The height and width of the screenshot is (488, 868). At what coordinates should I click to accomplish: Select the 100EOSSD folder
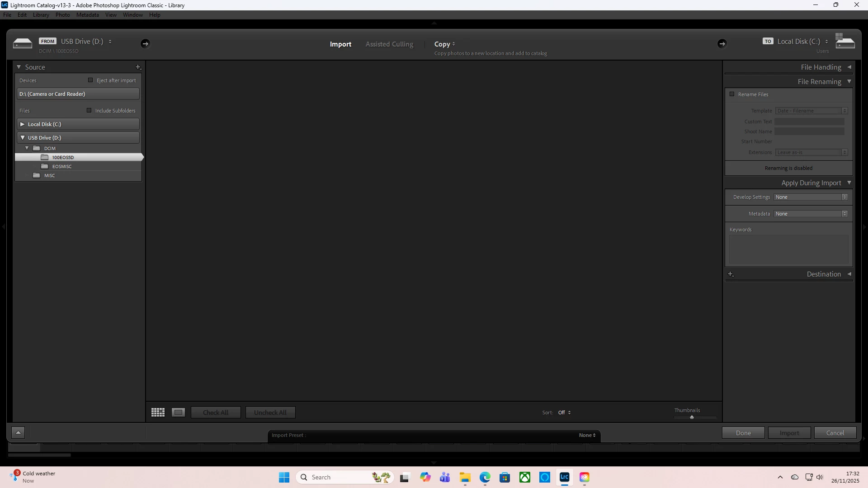(78, 157)
